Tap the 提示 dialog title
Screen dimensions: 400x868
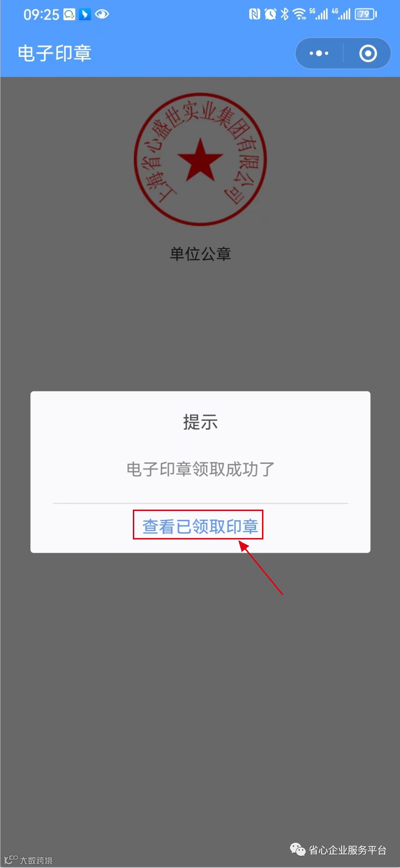(x=200, y=422)
